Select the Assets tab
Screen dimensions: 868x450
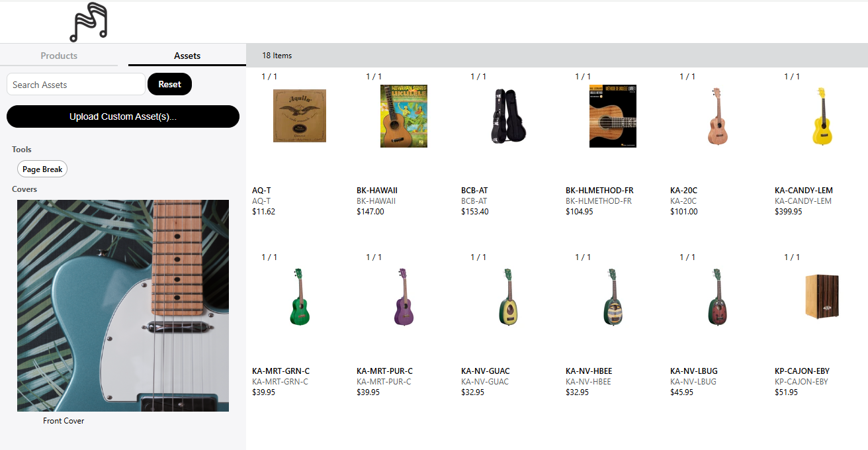click(x=187, y=56)
